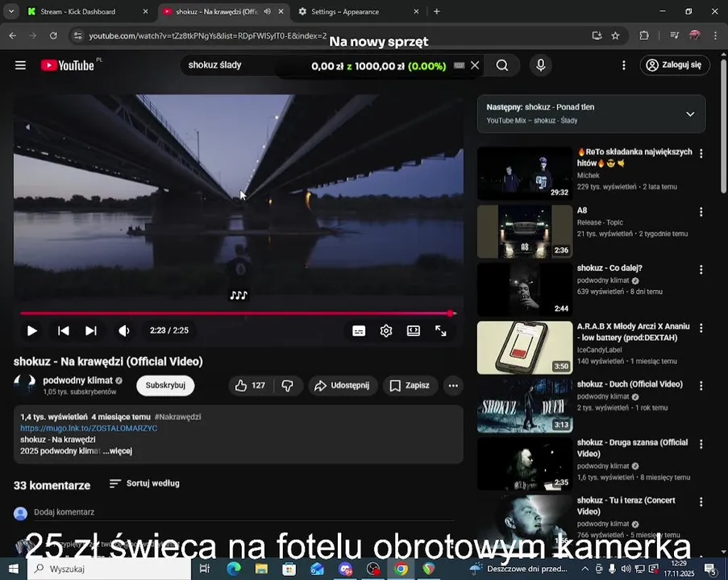Open a new browser tab
Viewport: 728px width, 580px height.
tap(436, 11)
